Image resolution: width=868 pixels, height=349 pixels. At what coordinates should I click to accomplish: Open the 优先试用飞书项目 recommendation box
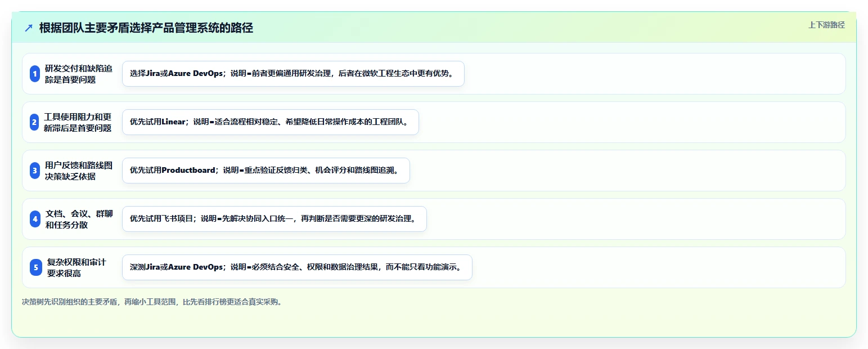[x=275, y=219]
